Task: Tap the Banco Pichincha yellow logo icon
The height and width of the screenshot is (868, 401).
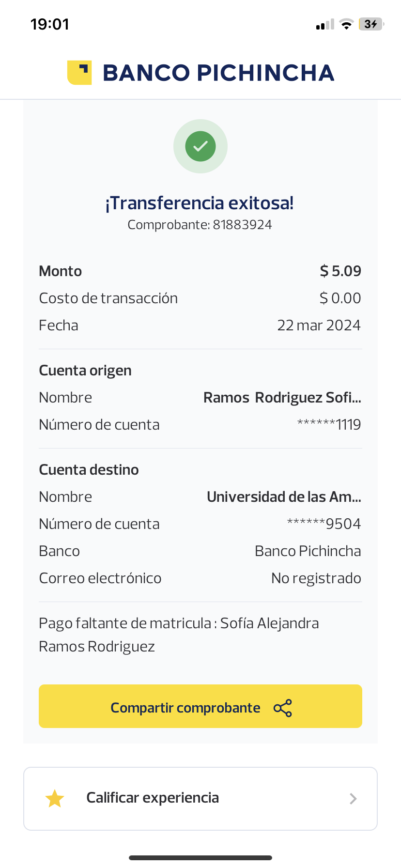Action: pyautogui.click(x=79, y=73)
